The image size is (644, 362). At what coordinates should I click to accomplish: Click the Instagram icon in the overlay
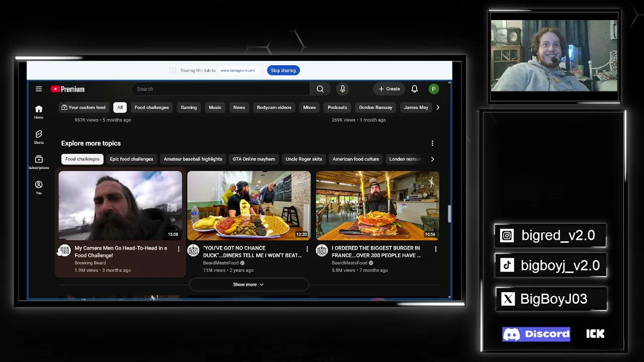click(507, 236)
